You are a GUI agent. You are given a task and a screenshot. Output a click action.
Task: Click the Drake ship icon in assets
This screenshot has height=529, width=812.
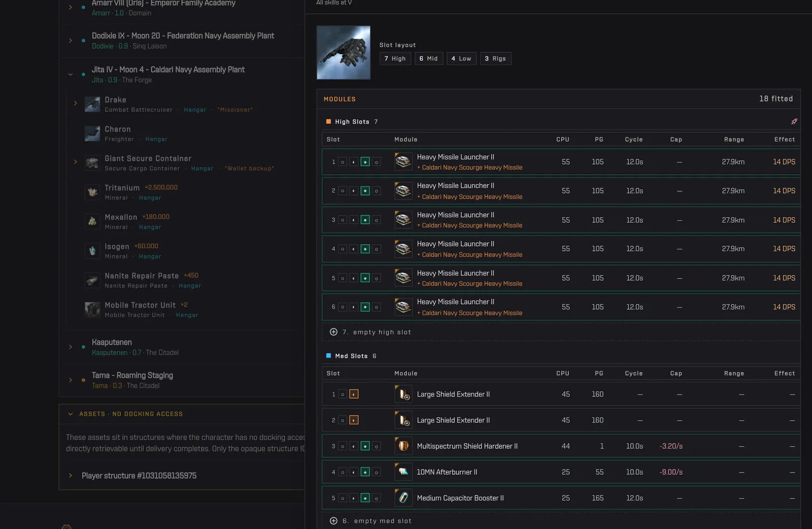92,104
